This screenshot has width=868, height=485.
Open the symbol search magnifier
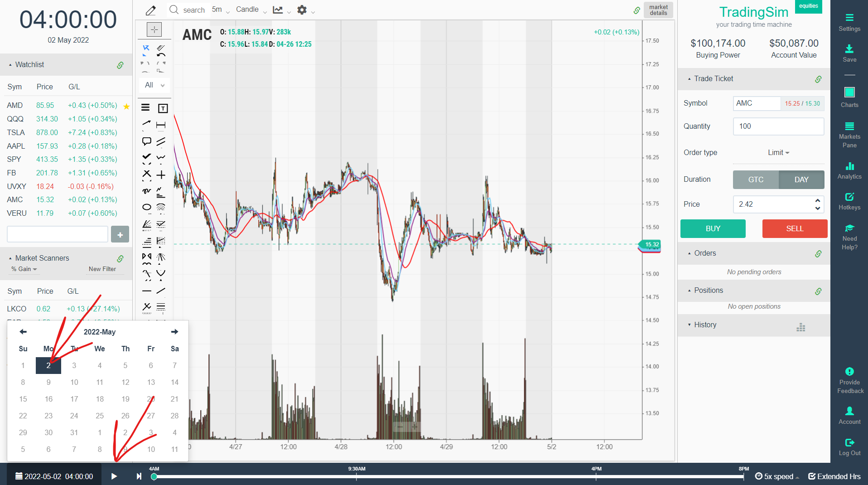pos(174,10)
